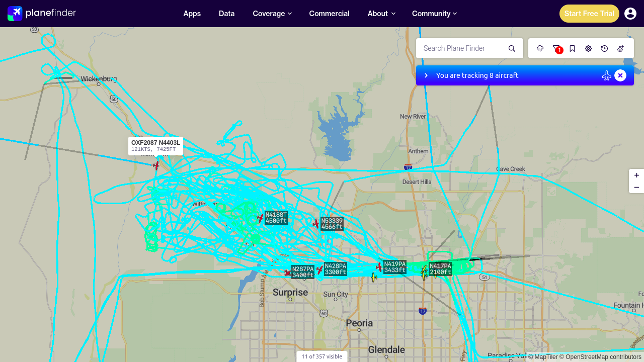Click the N4188T 4500ft label
The width and height of the screenshot is (644, 362).
276,218
